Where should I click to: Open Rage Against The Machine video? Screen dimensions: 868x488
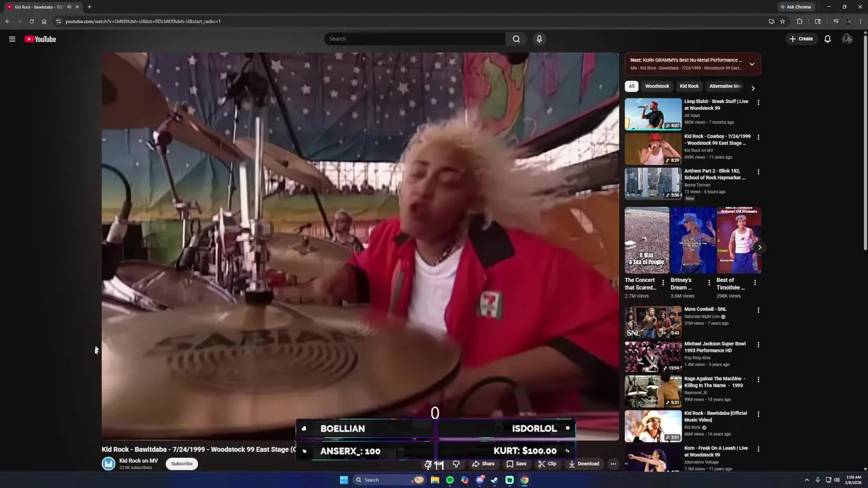[653, 391]
